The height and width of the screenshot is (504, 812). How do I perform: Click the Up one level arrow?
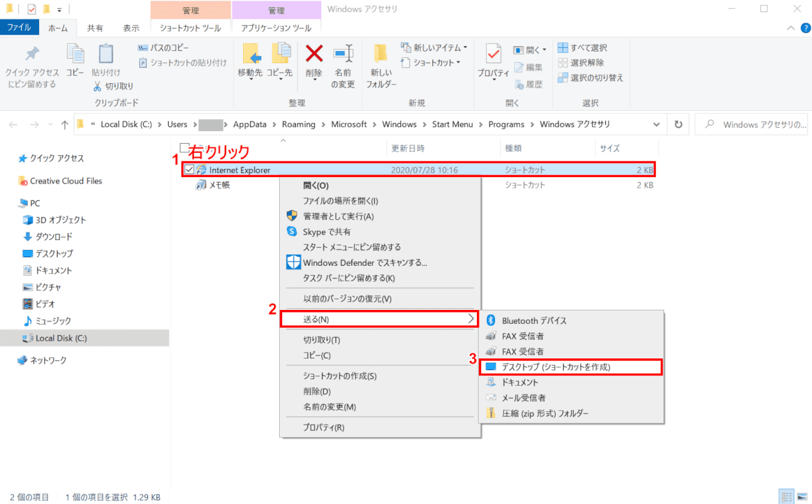tap(65, 125)
